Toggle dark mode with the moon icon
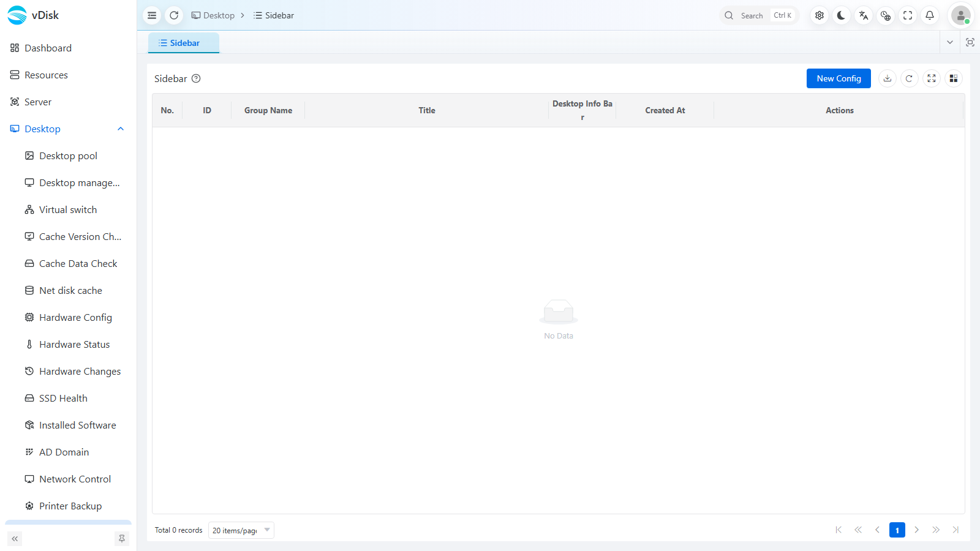 point(842,15)
